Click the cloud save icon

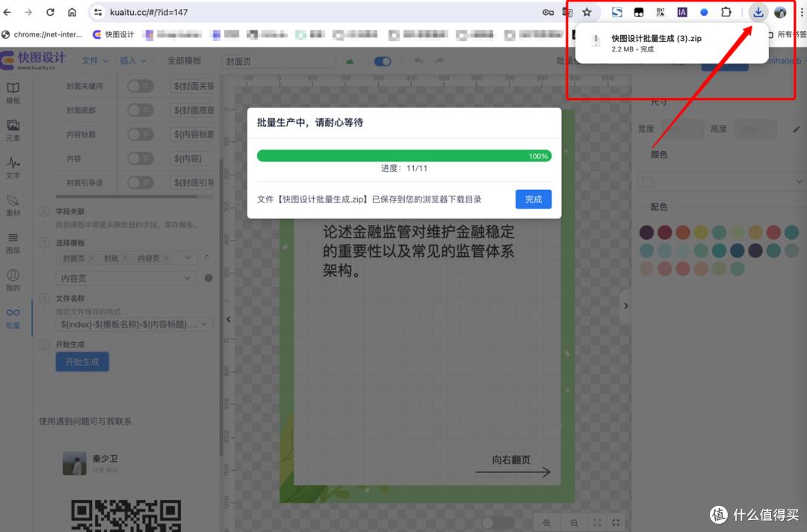click(x=350, y=61)
